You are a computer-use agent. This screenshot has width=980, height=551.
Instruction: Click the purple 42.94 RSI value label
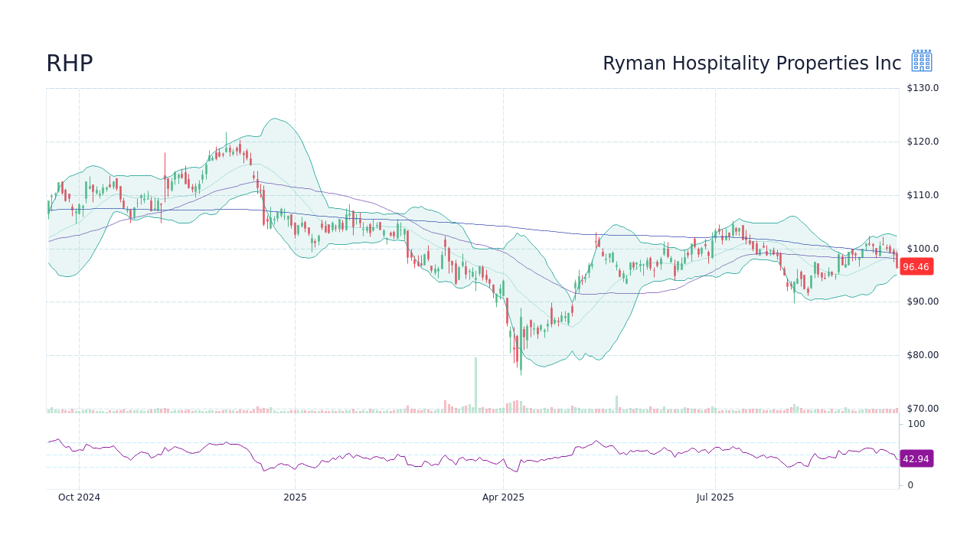[x=916, y=459]
